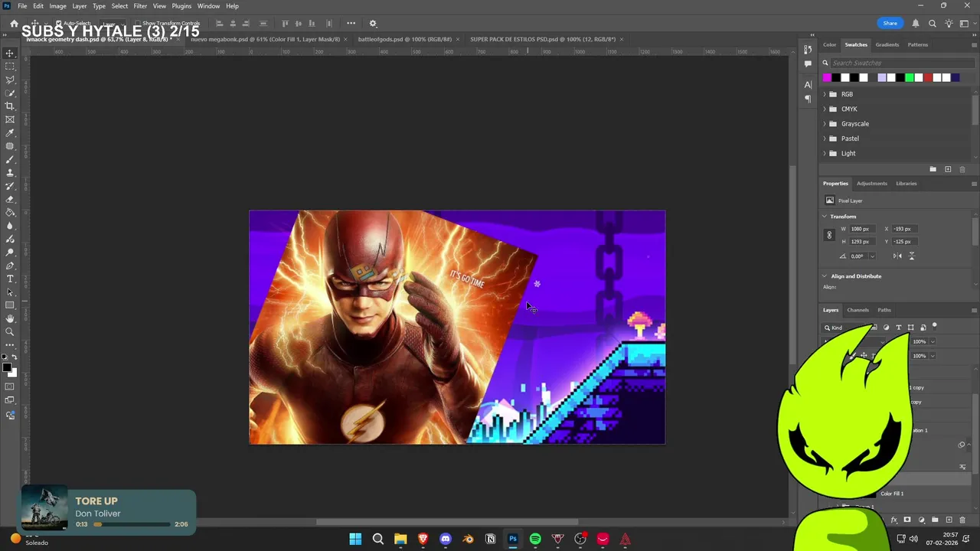The width and height of the screenshot is (980, 551).
Task: Select the green swatch
Action: point(910,77)
